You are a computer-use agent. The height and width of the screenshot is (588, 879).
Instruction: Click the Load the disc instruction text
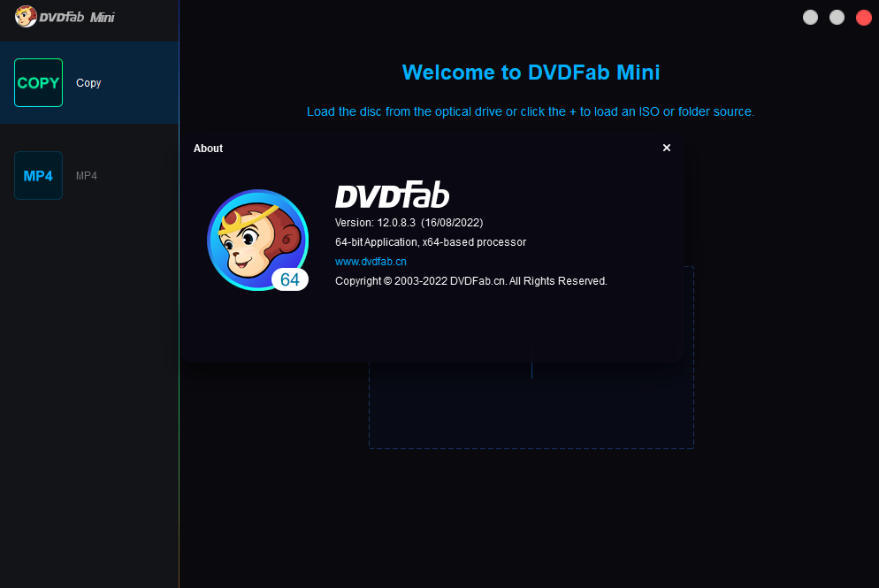pos(531,111)
